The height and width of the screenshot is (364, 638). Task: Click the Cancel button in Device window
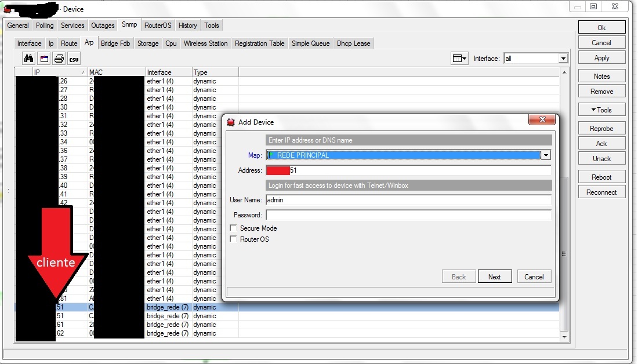coord(601,43)
